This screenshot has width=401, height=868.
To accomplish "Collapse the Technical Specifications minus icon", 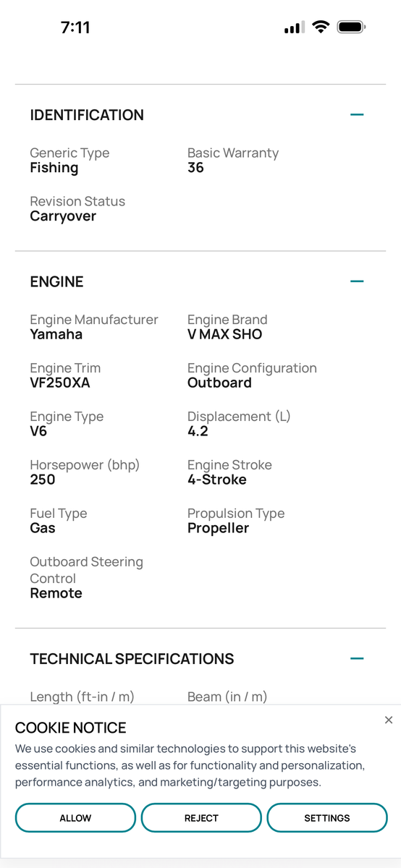I will 357,658.
